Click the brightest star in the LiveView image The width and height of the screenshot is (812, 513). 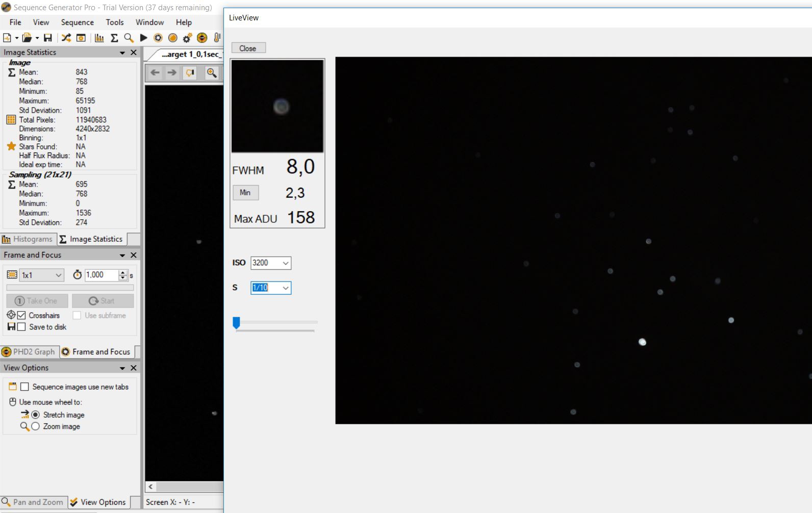tap(642, 342)
